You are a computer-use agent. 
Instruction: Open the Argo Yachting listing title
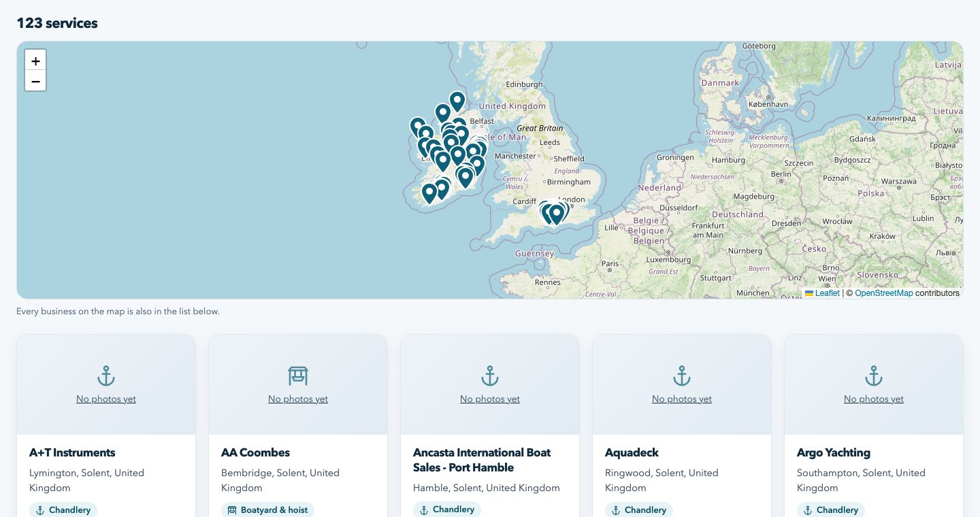834,452
